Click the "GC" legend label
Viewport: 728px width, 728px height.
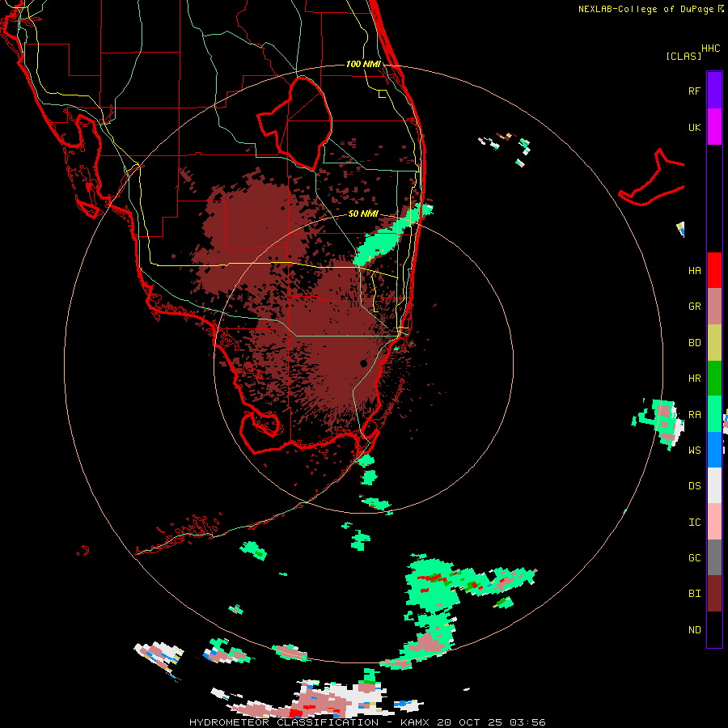[x=694, y=558]
